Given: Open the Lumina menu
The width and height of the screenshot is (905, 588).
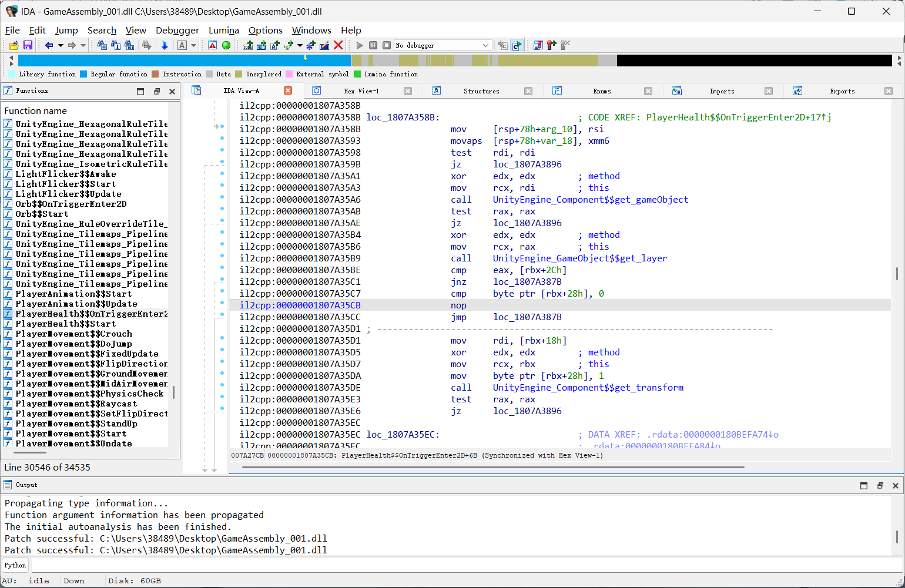Looking at the screenshot, I should [x=224, y=30].
